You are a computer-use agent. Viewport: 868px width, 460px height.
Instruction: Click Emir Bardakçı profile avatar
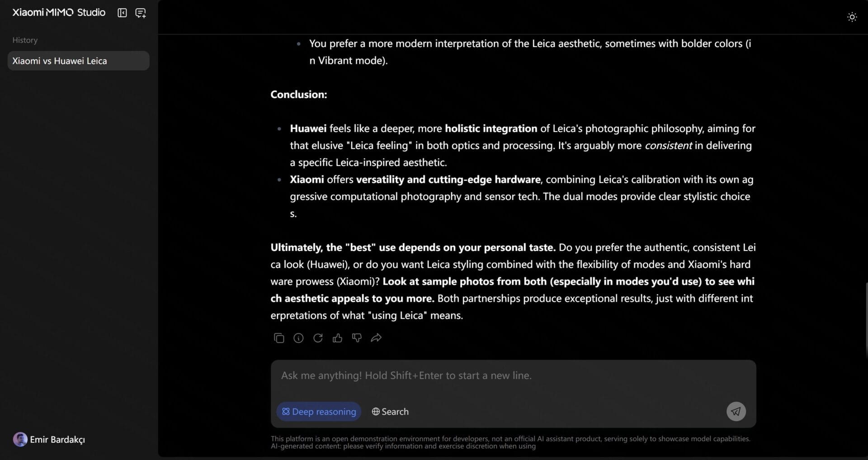click(x=20, y=439)
